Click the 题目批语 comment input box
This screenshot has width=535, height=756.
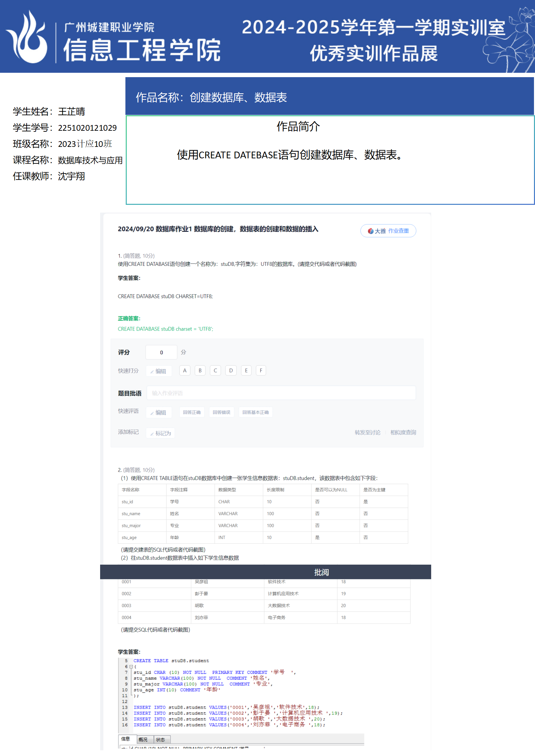(281, 393)
